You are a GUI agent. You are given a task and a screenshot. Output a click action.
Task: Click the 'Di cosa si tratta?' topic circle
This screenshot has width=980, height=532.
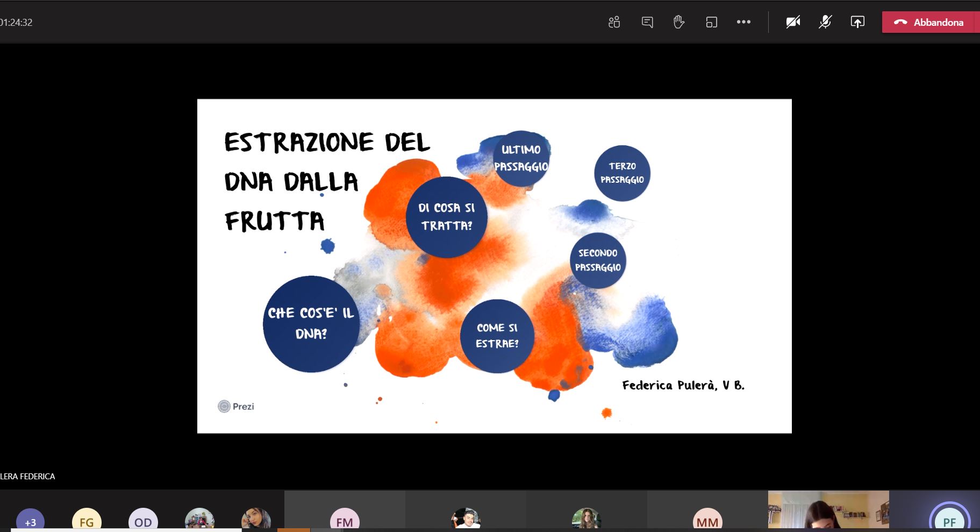pyautogui.click(x=446, y=217)
